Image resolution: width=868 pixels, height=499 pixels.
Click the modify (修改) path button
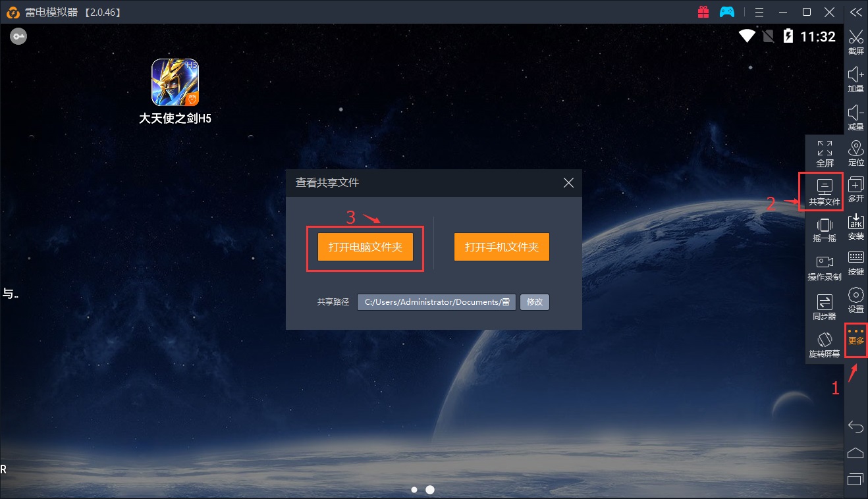pos(534,302)
